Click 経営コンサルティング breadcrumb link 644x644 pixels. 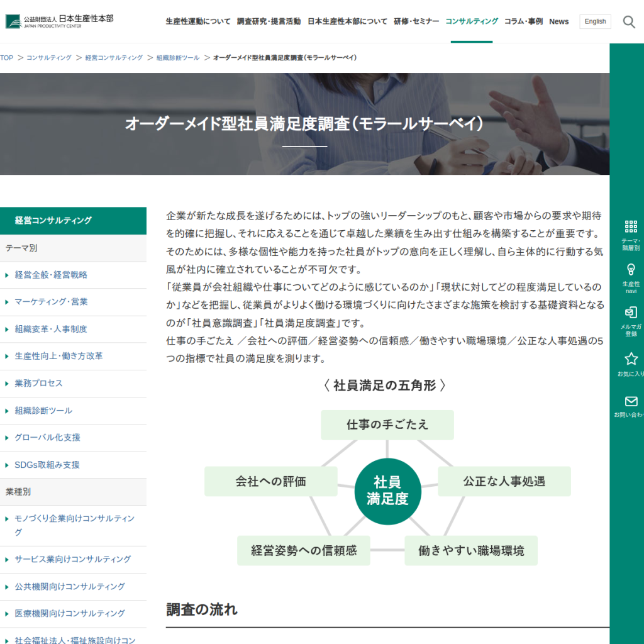tap(114, 58)
